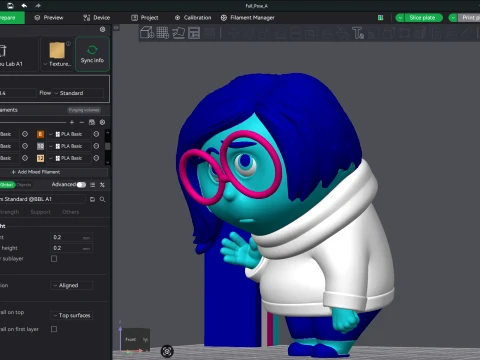Image resolution: width=480 pixels, height=360 pixels.
Task: Open the Preview tab
Action: pos(49,18)
